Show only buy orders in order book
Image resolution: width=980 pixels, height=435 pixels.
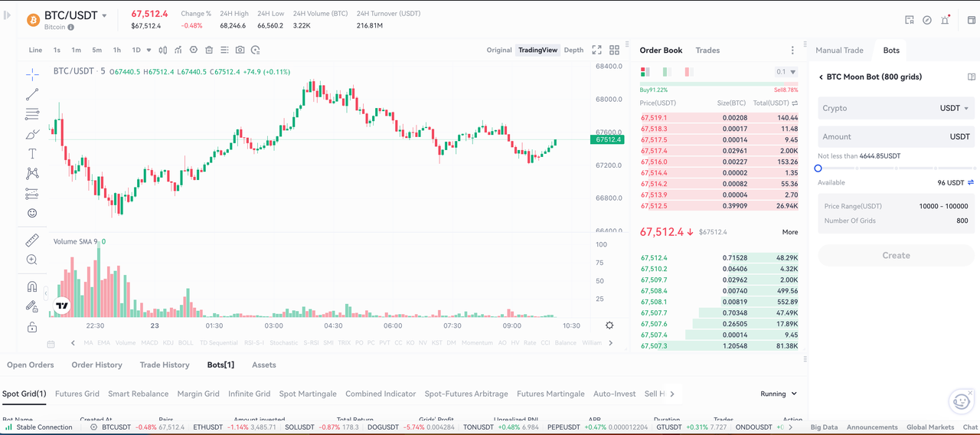point(666,72)
